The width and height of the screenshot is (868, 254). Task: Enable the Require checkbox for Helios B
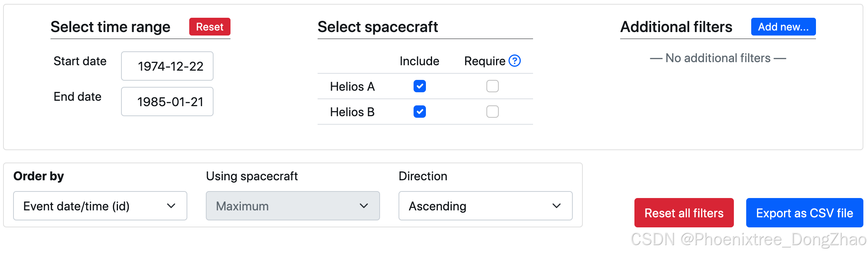click(x=492, y=112)
